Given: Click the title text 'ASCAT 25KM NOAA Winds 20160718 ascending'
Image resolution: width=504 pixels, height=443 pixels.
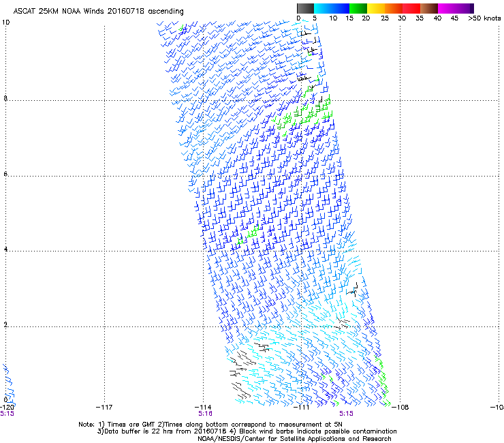Looking at the screenshot, I should point(98,12).
